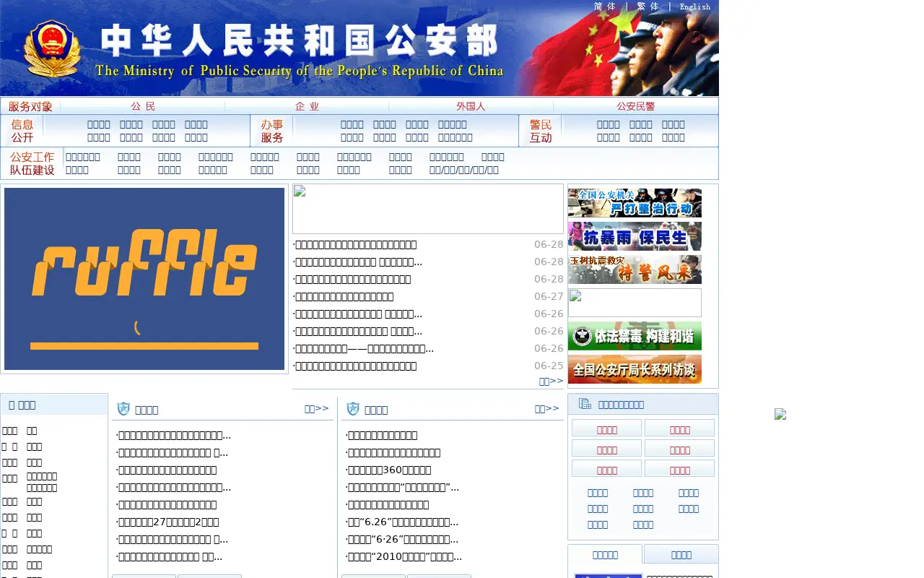
Task: Switch language to 简体
Action: pos(605,7)
